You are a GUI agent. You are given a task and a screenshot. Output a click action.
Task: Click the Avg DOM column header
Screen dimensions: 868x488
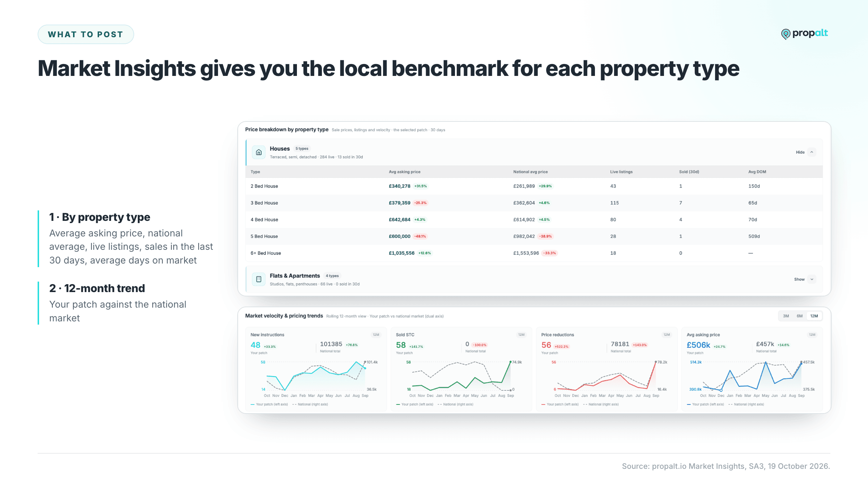[x=757, y=172]
